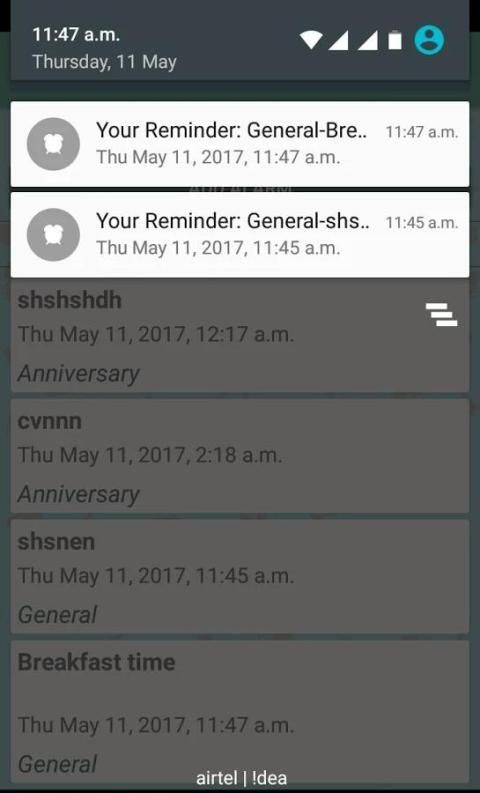480x793 pixels.
Task: Select the shshshdh Anniversary reminder item
Action: (x=240, y=336)
